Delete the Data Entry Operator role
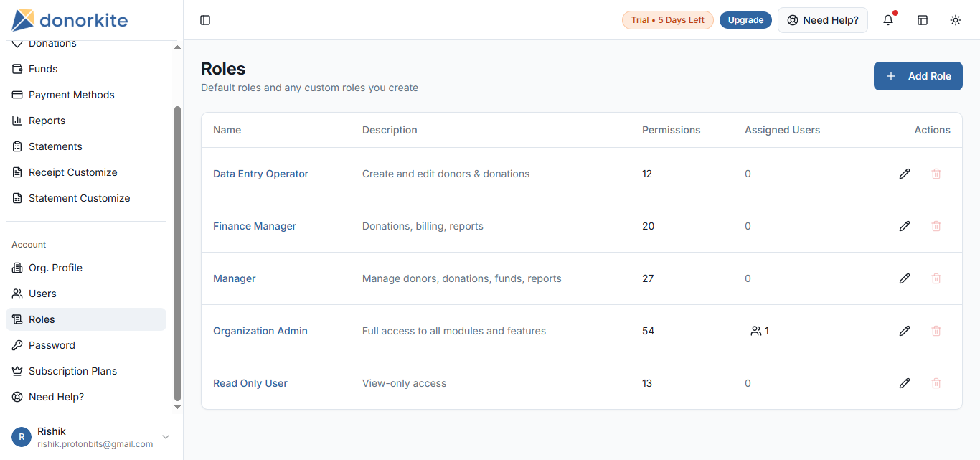The width and height of the screenshot is (980, 460). (x=936, y=174)
